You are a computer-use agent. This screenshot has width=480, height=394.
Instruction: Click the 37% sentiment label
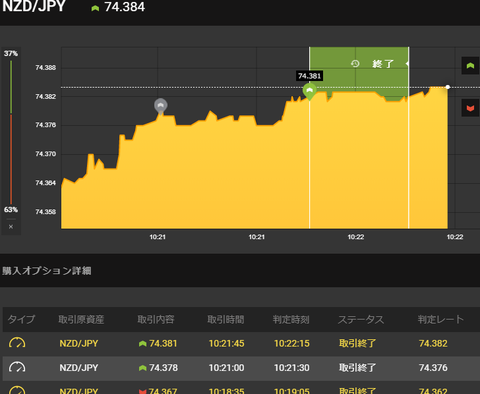[11, 53]
